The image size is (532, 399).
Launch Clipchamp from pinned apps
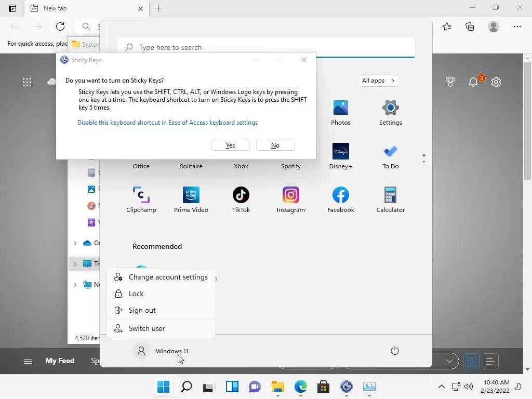pos(141,200)
